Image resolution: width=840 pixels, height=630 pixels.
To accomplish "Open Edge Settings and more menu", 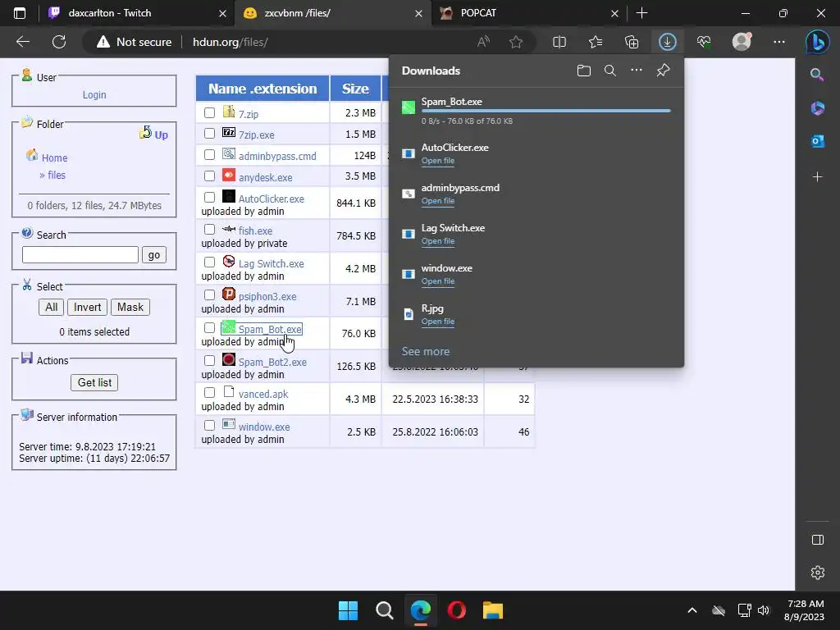I will click(x=779, y=42).
